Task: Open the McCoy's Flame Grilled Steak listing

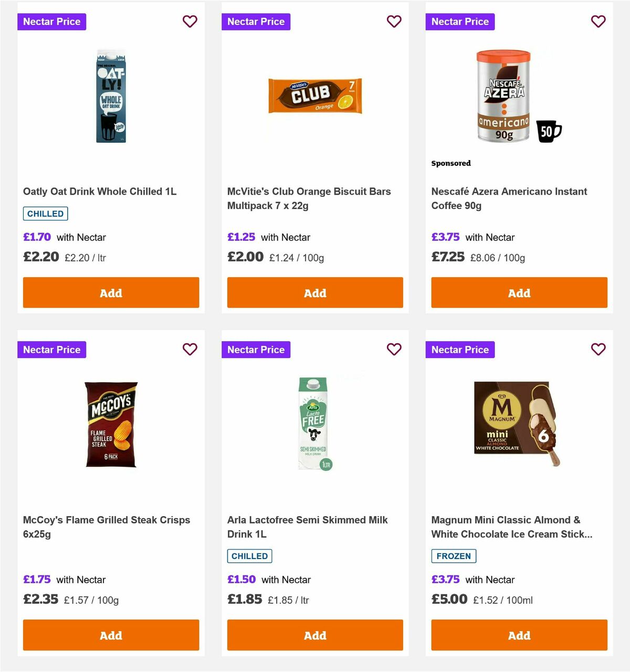Action: [107, 527]
